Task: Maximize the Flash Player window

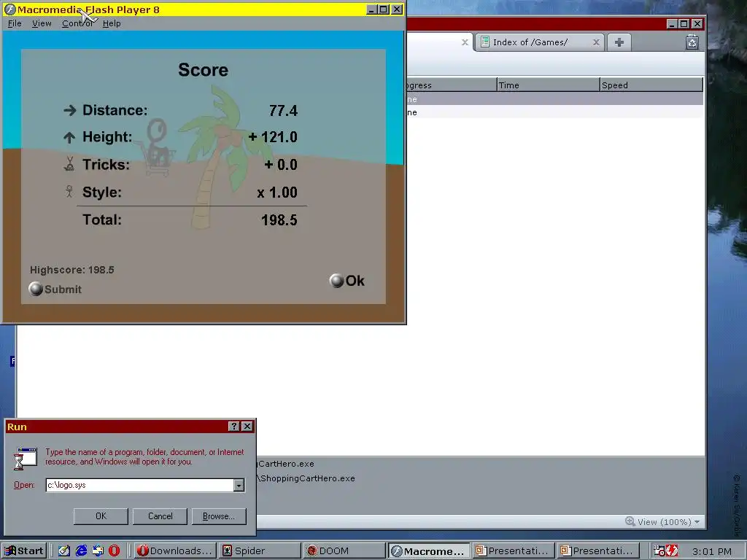Action: pyautogui.click(x=384, y=9)
